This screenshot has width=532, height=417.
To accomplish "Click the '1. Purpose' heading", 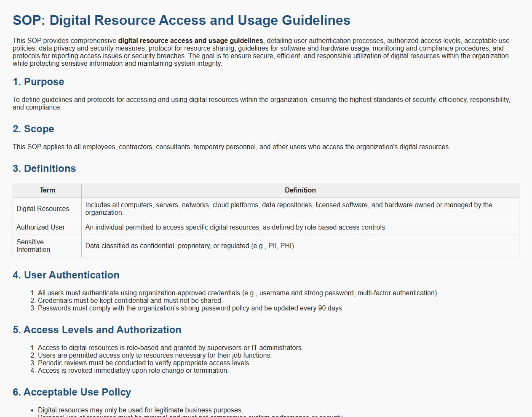I will coord(38,82).
